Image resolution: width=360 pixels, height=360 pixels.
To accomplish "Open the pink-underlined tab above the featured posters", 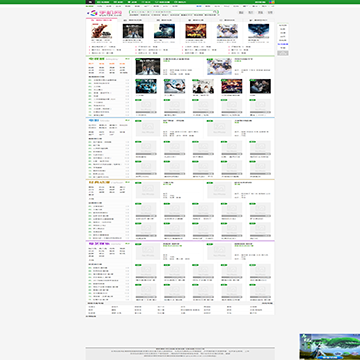I will click(102, 20).
